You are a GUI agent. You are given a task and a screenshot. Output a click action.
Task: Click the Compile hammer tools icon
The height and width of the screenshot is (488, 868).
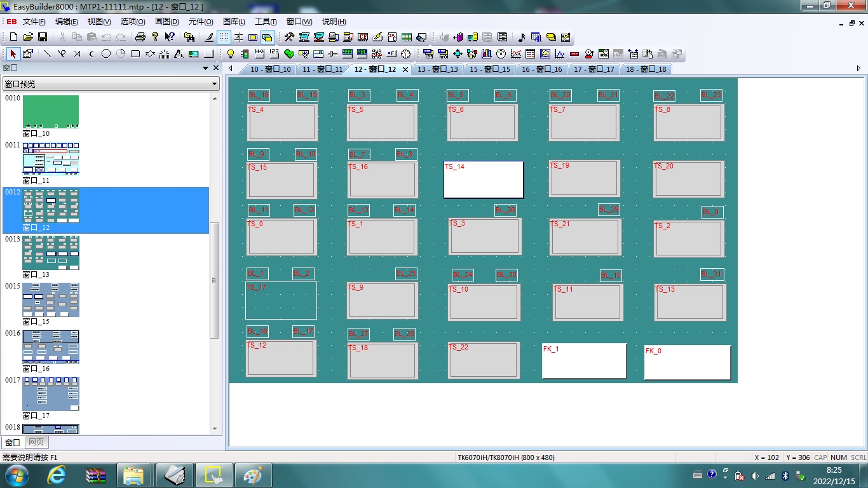pyautogui.click(x=289, y=37)
